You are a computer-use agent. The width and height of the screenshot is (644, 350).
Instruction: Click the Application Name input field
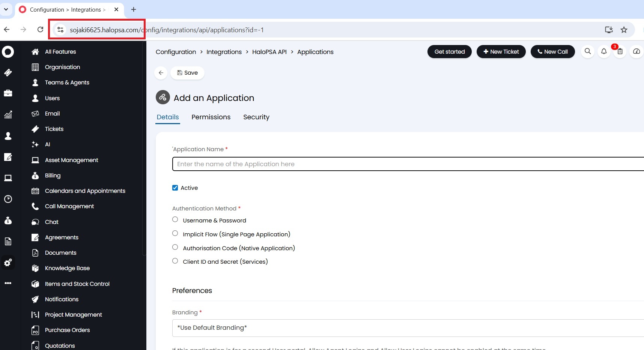408,164
